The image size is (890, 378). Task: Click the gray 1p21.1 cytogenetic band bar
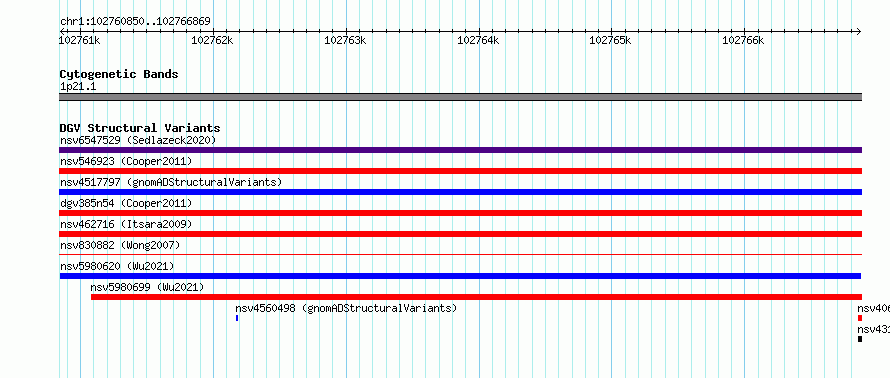(x=460, y=97)
